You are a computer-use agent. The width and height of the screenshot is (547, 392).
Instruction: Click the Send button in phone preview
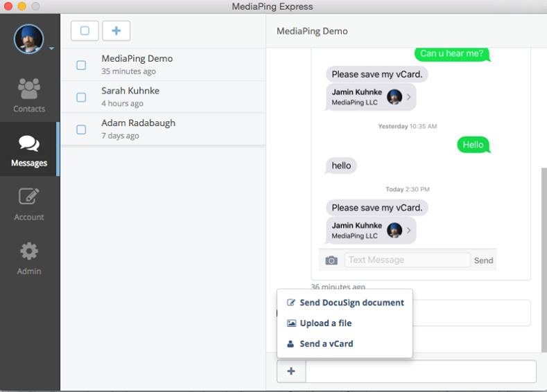pos(483,260)
